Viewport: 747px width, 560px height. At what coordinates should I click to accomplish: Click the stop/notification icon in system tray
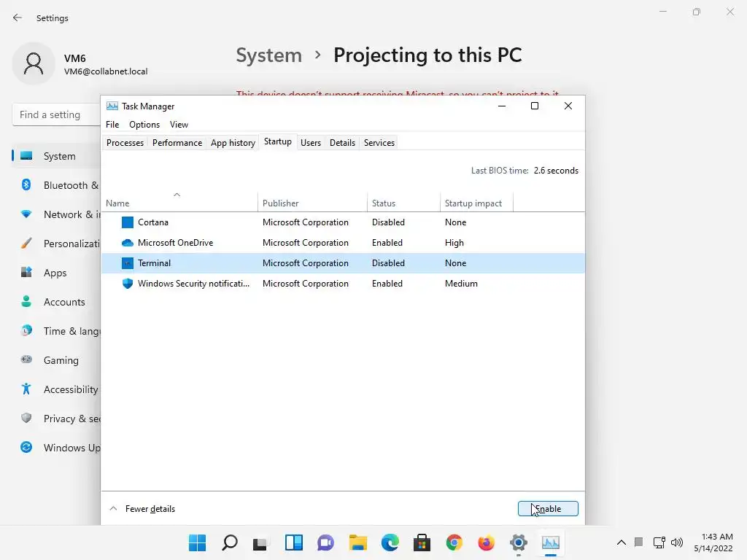[639, 542]
